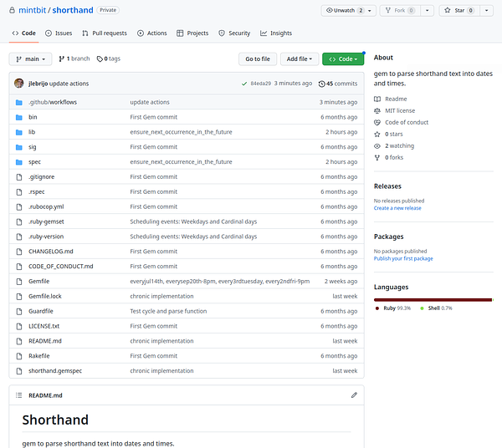The height and width of the screenshot is (448, 502).
Task: Expand the green Code dropdown button
Action: click(x=343, y=59)
